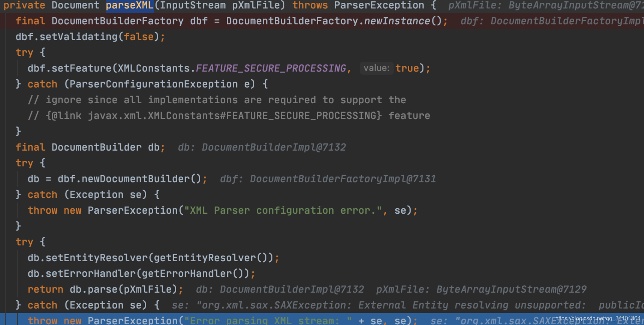Click 'db.setErrorHandler(getErrorHandler());' line

(142, 274)
